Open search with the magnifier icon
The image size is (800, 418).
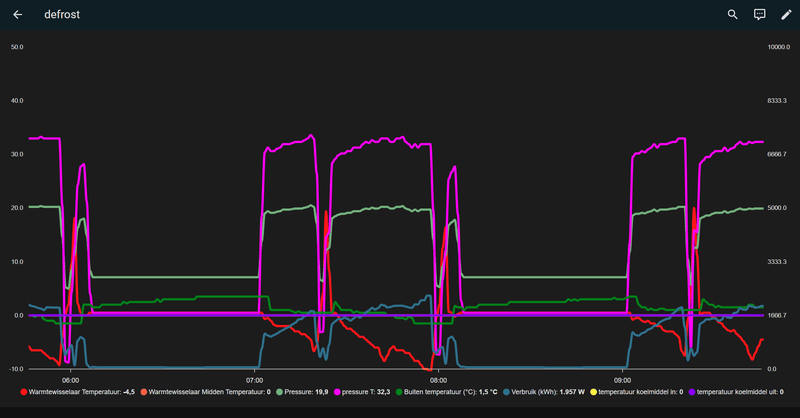click(x=733, y=15)
